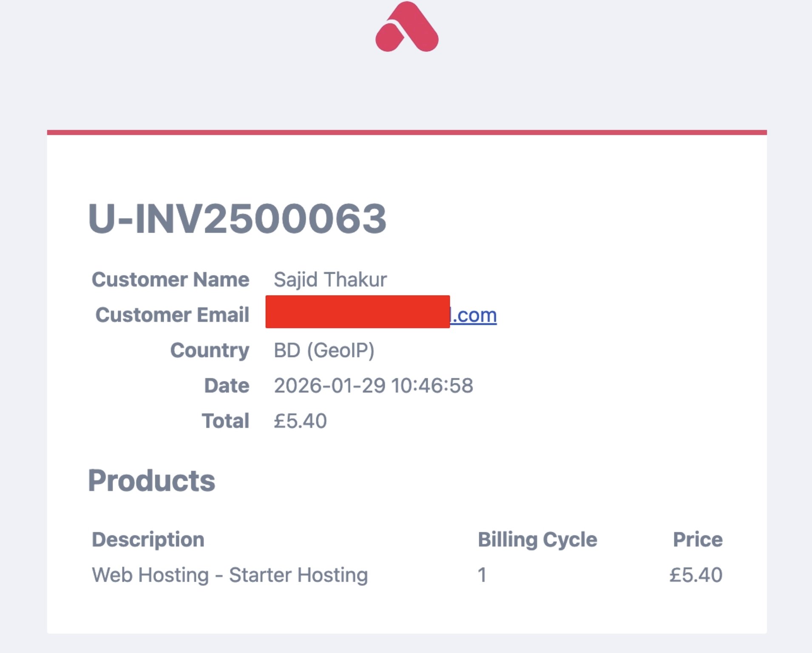Click the Billing Cycle column header
Image resolution: width=812 pixels, height=653 pixels.
(x=537, y=539)
